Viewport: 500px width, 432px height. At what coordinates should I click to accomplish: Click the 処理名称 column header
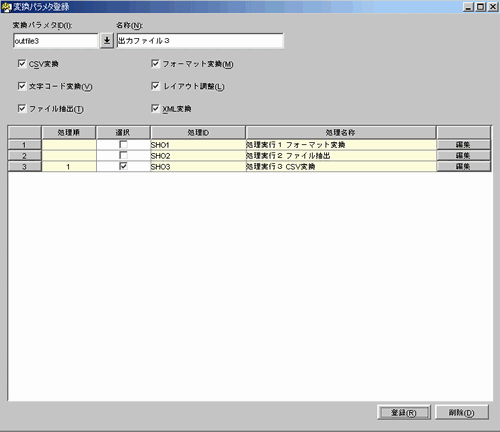pos(341,133)
